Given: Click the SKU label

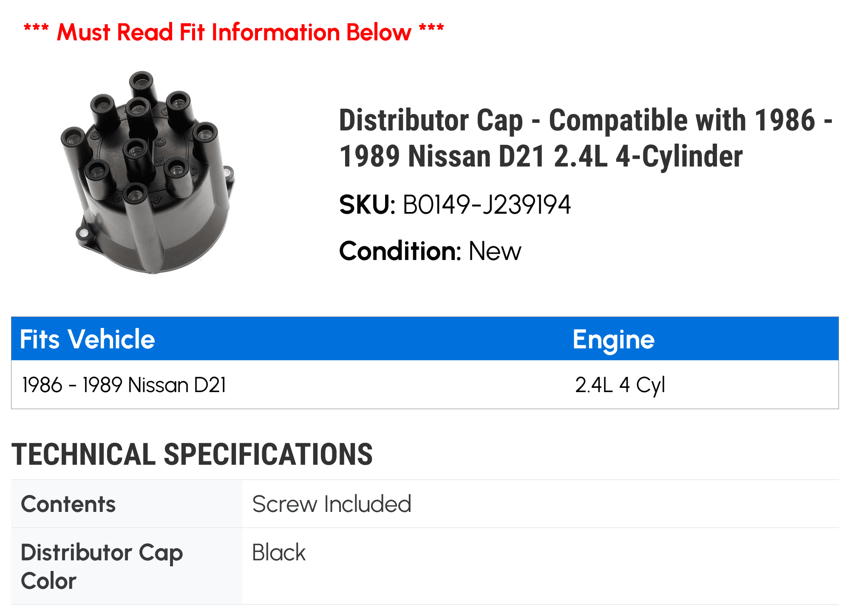Looking at the screenshot, I should click(x=367, y=205).
